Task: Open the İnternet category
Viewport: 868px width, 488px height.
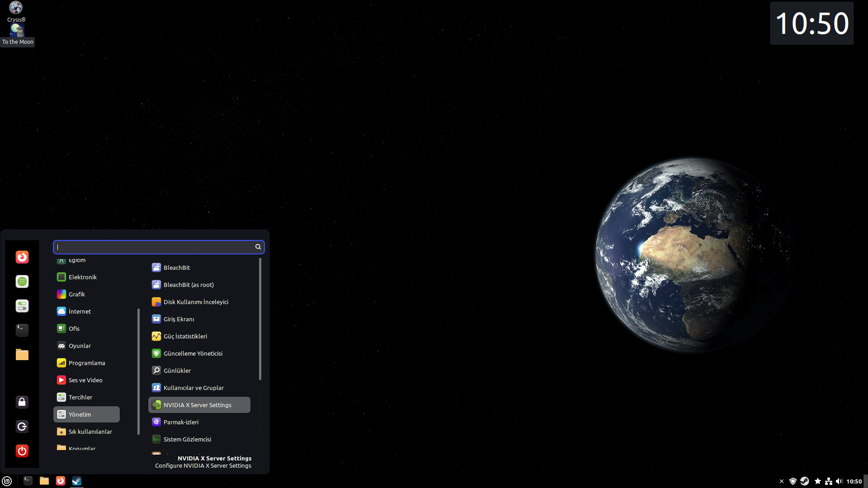Action: pyautogui.click(x=80, y=311)
